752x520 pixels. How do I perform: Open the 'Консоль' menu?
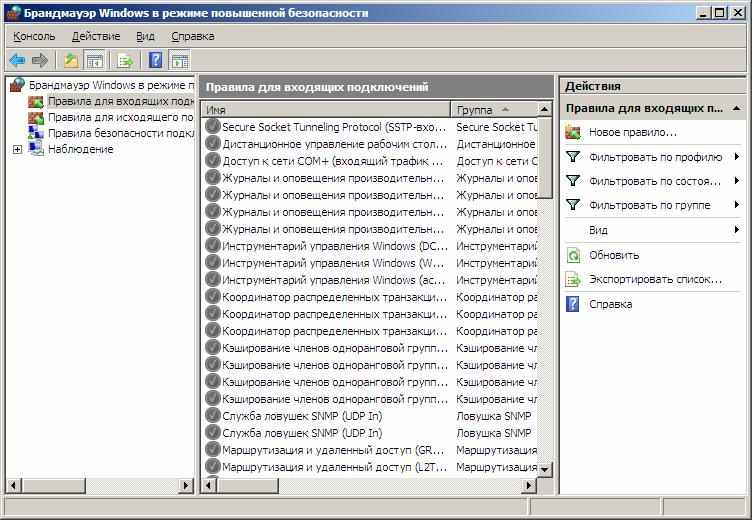click(x=34, y=36)
